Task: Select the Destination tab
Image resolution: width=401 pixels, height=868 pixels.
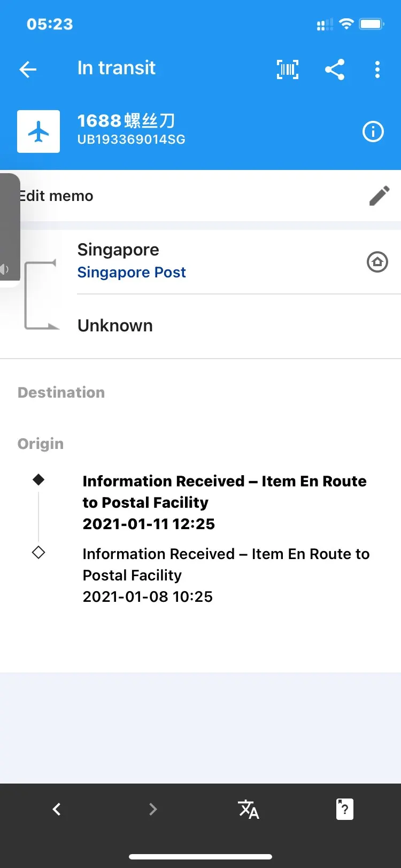Action: (61, 392)
